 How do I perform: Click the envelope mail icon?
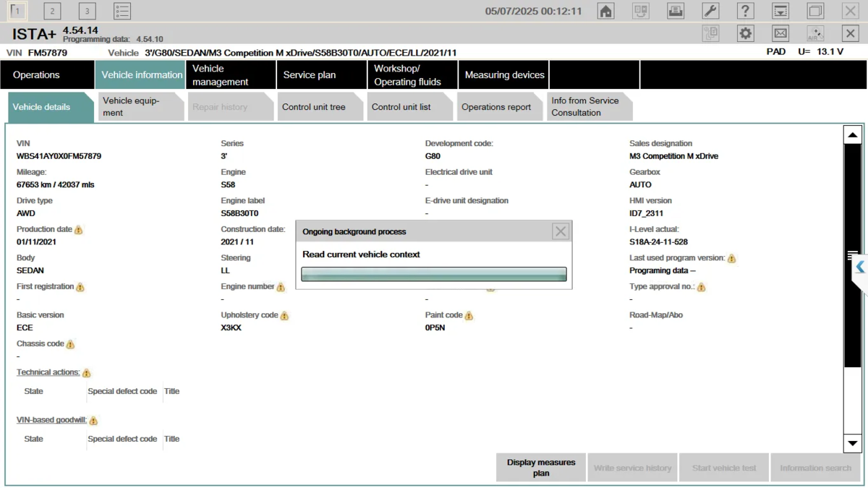point(780,33)
